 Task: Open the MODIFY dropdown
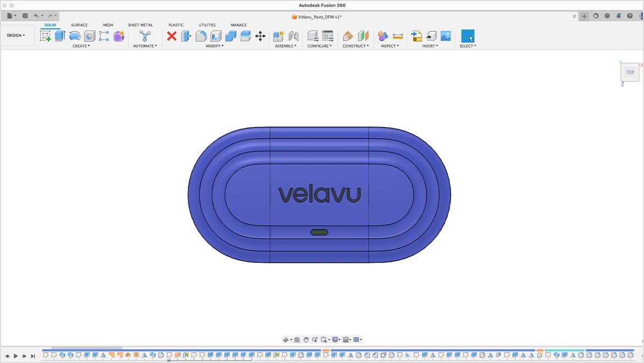coord(214,46)
